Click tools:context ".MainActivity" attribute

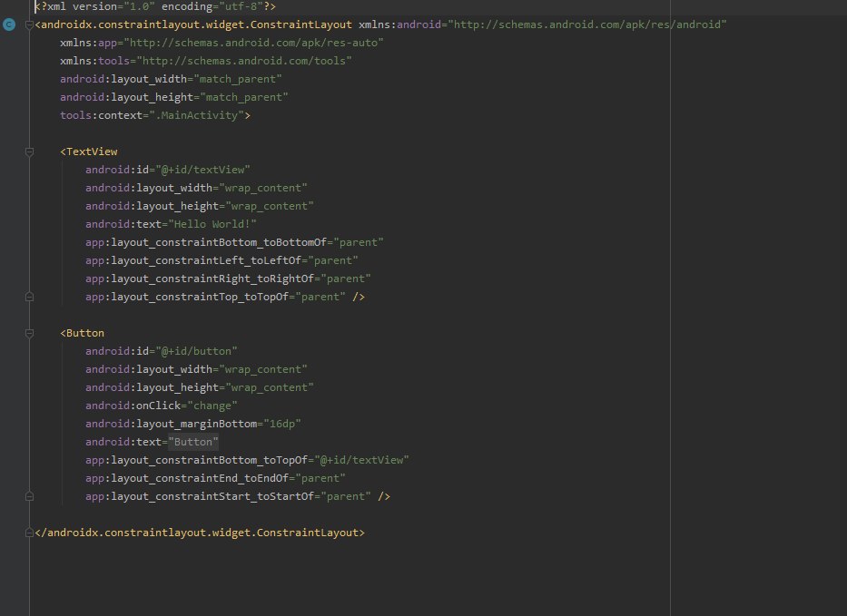(152, 115)
